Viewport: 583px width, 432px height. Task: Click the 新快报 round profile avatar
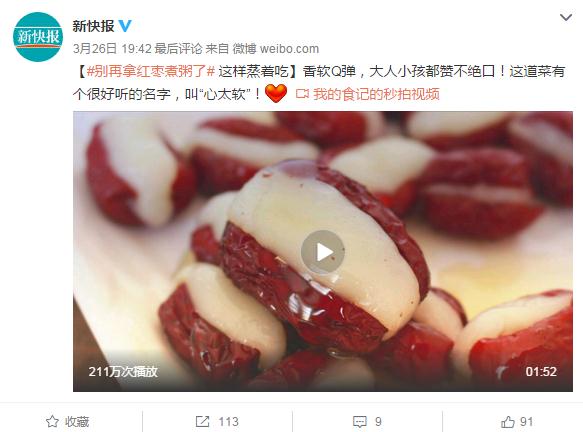[38, 37]
